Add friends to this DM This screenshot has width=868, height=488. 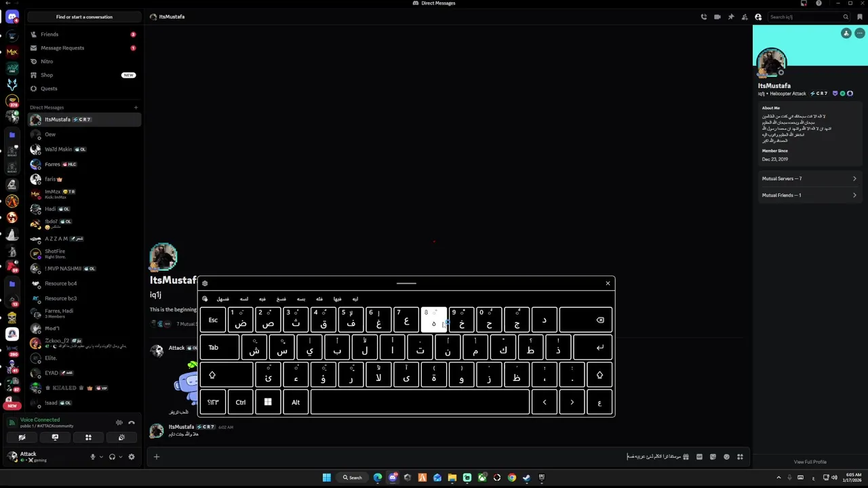[745, 17]
